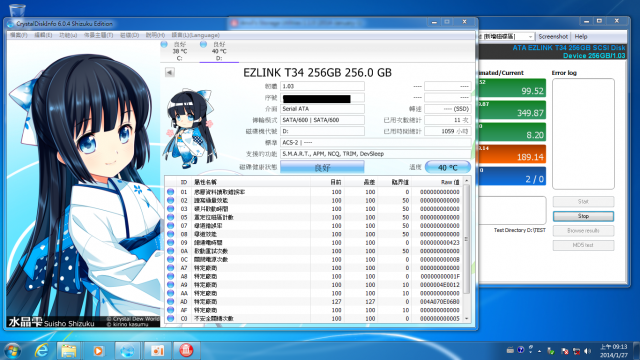Click the SMART list vertical scrollbar thumb

[467, 239]
